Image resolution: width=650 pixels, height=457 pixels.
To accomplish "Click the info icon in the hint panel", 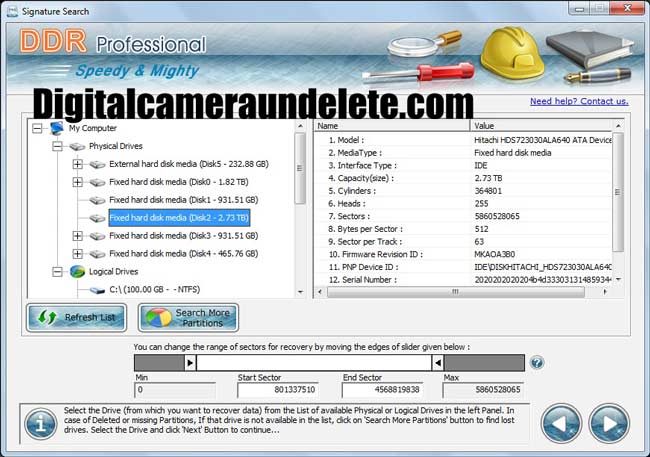I will coord(41,424).
